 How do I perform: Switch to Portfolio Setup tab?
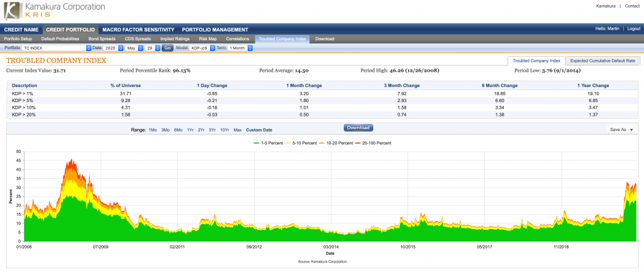pyautogui.click(x=18, y=38)
